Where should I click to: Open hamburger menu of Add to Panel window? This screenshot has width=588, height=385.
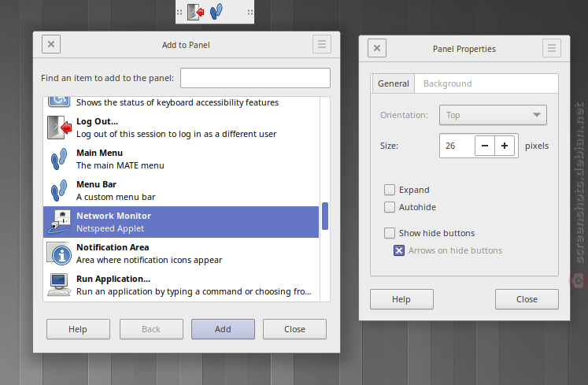[x=322, y=44]
